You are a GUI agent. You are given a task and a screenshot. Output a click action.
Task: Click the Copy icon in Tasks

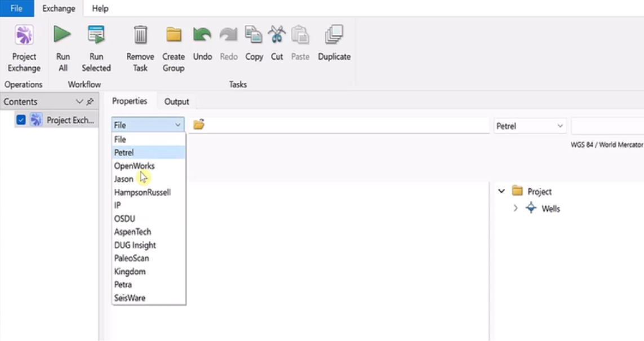254,36
